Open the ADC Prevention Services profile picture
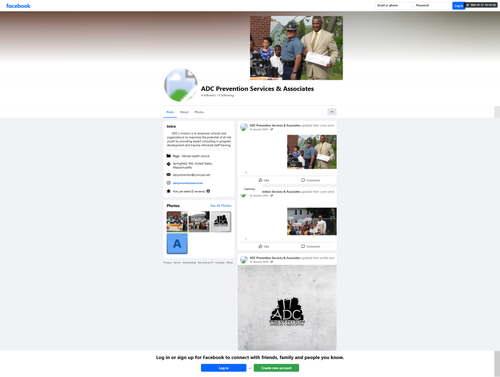The height and width of the screenshot is (377, 500). pyautogui.click(x=181, y=85)
